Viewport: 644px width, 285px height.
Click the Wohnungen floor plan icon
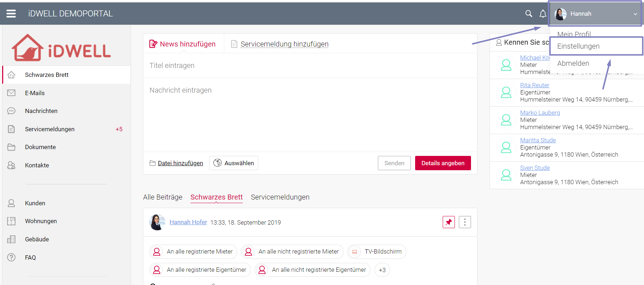(11, 221)
